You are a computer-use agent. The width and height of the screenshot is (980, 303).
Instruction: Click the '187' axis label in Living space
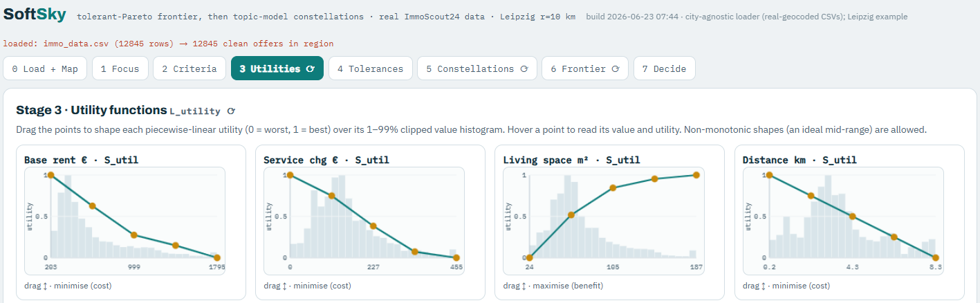(x=695, y=266)
